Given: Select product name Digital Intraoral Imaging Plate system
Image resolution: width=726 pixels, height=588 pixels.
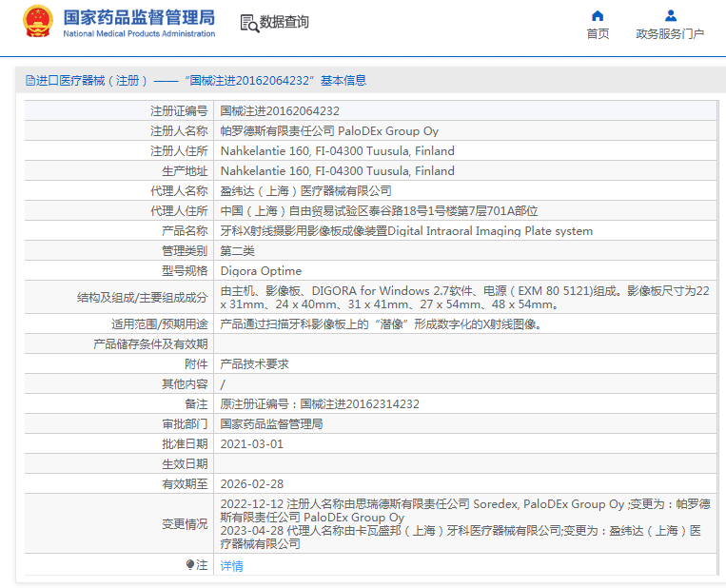Looking at the screenshot, I should [406, 231].
